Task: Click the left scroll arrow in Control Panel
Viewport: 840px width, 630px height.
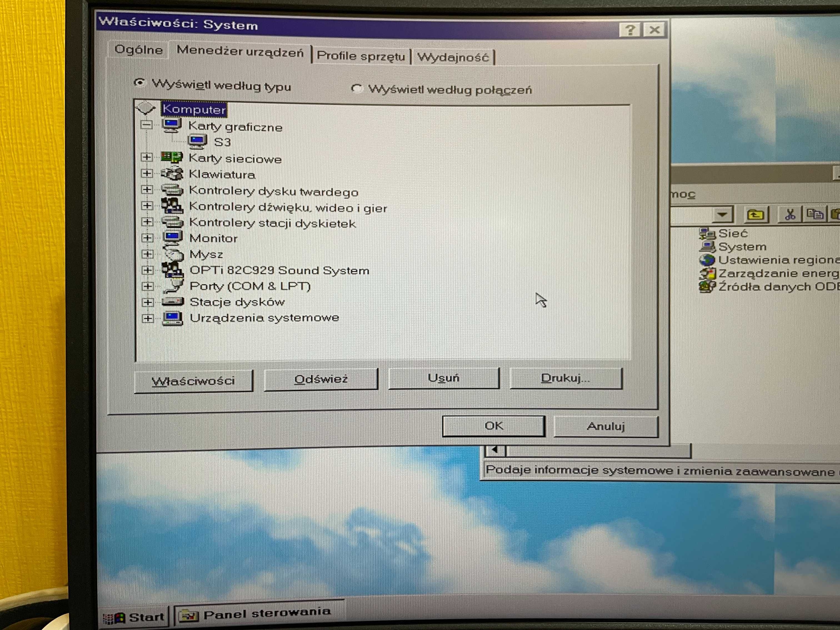Action: [x=495, y=450]
